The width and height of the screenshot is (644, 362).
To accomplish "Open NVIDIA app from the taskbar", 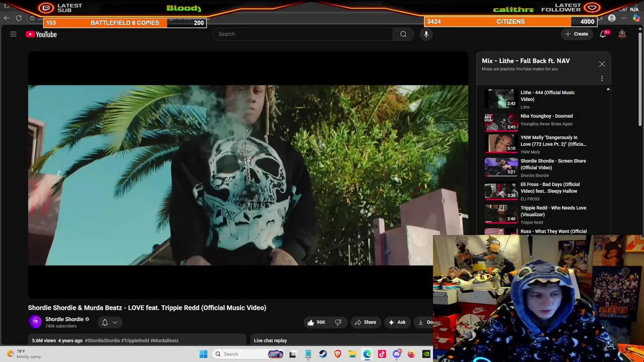I will click(426, 354).
